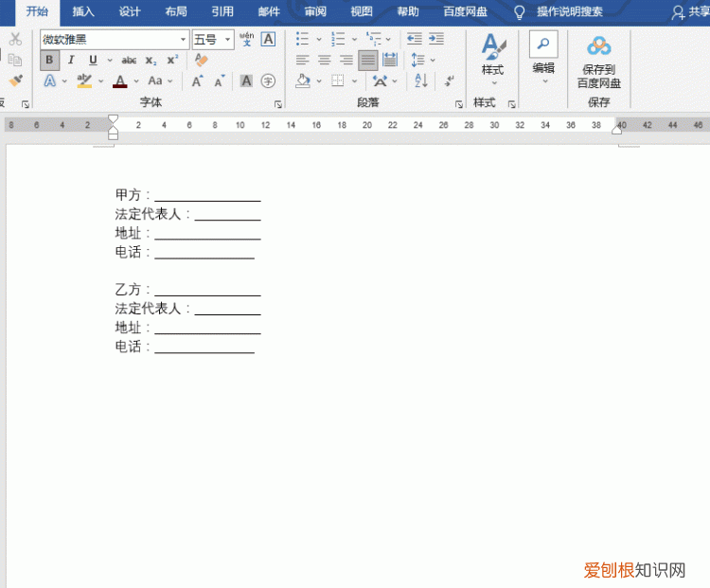Click the paragraph shading bucket icon
This screenshot has width=710, height=588.
[303, 81]
